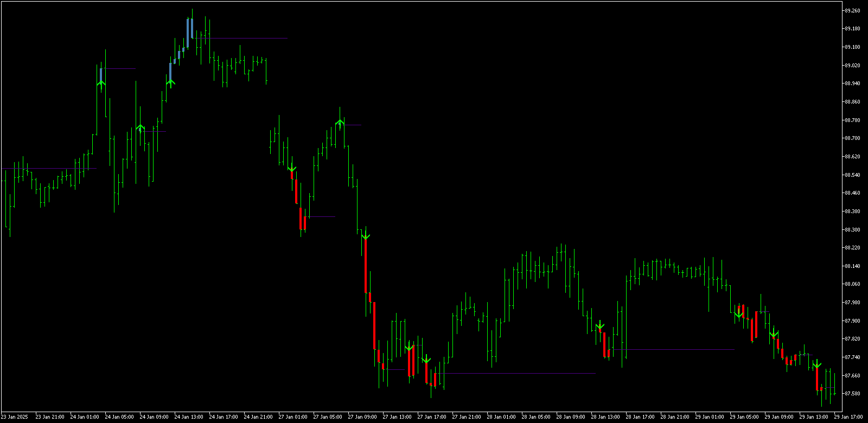Select the 24 Jan 13:00 time label
This screenshot has width=868, height=423.
click(x=189, y=417)
